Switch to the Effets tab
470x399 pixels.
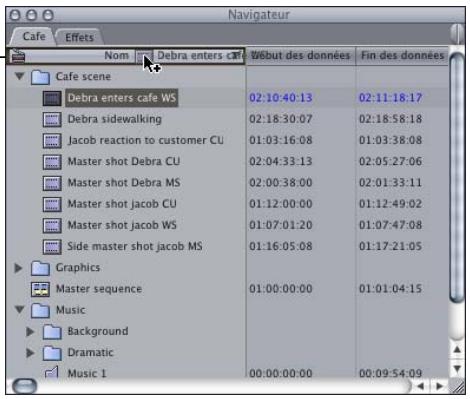click(79, 37)
